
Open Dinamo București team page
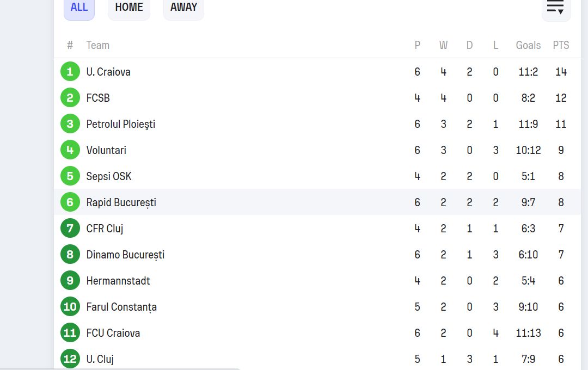point(125,255)
